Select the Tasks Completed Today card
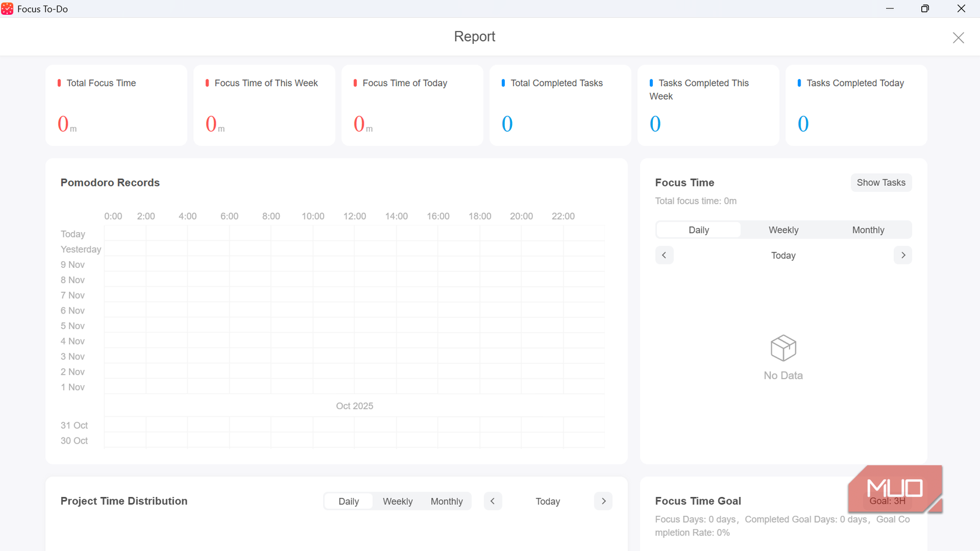The height and width of the screenshot is (551, 980). pyautogui.click(x=856, y=105)
